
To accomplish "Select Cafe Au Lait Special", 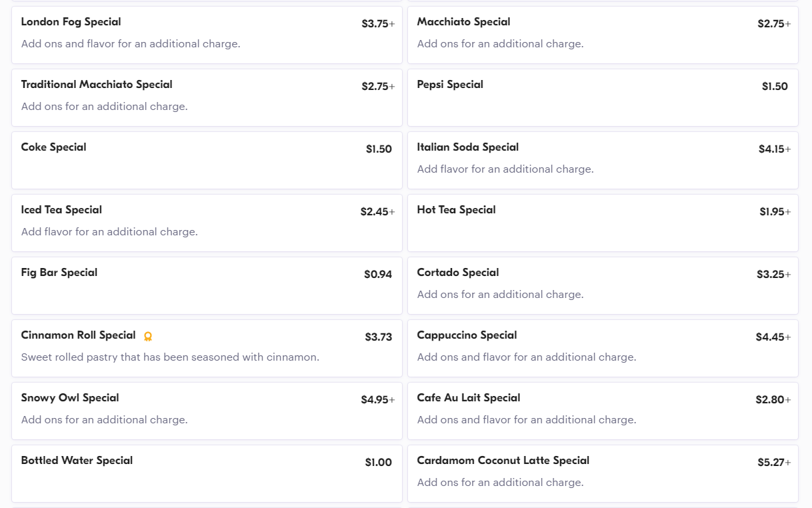I will coord(603,411).
